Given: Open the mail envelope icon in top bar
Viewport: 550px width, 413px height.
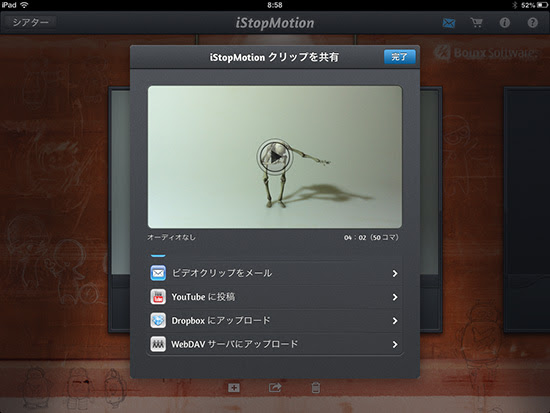Looking at the screenshot, I should click(449, 23).
